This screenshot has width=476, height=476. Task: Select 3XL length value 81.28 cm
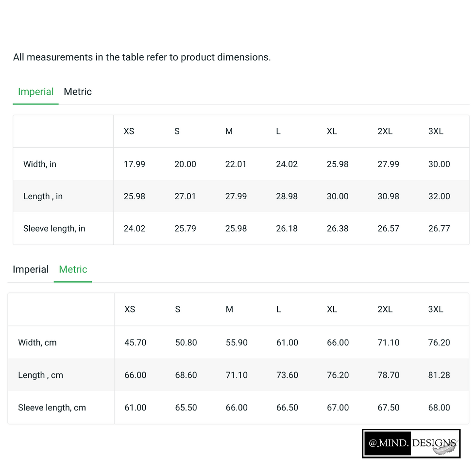(x=439, y=375)
